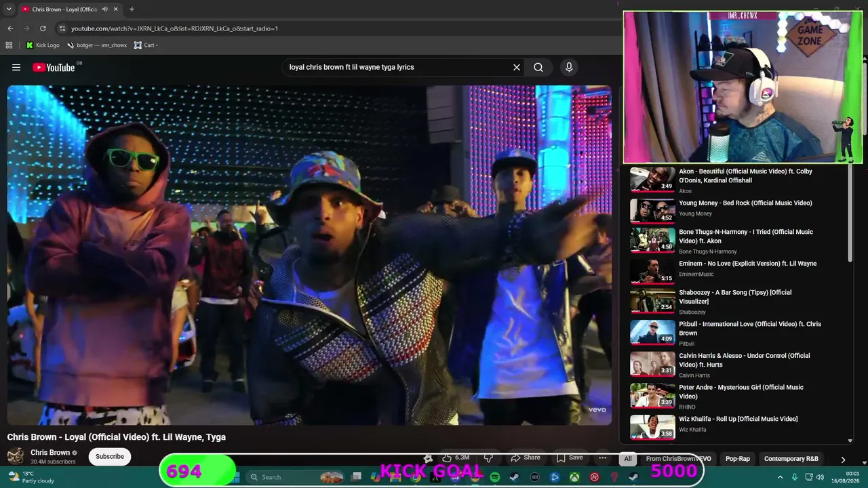
Task: Like the video with 6.3M likes
Action: [455, 458]
